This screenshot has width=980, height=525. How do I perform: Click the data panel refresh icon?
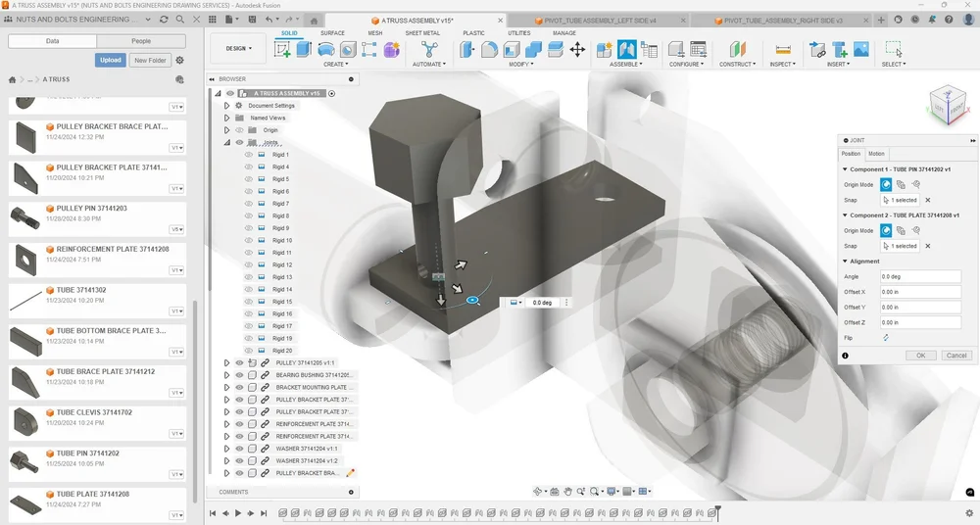pos(164,20)
